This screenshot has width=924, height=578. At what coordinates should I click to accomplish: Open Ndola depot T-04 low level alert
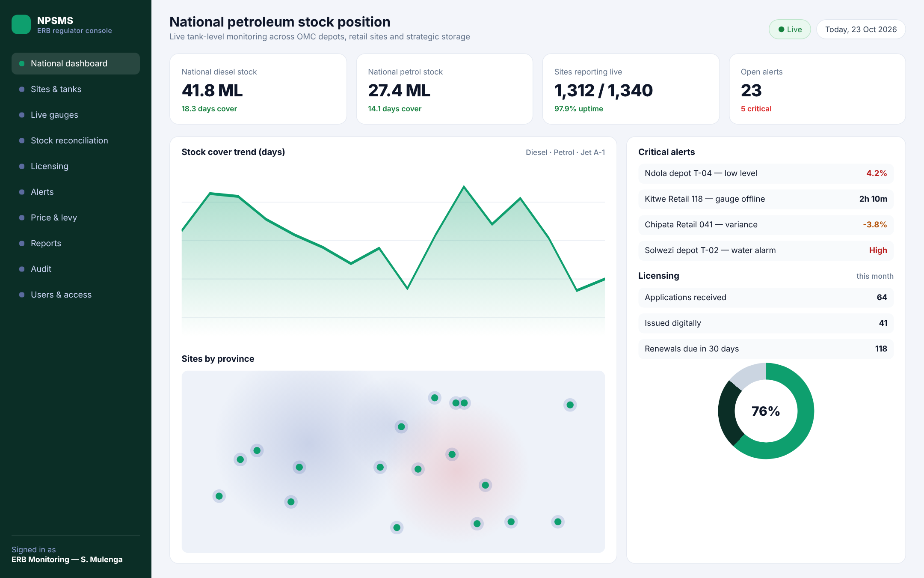point(766,173)
